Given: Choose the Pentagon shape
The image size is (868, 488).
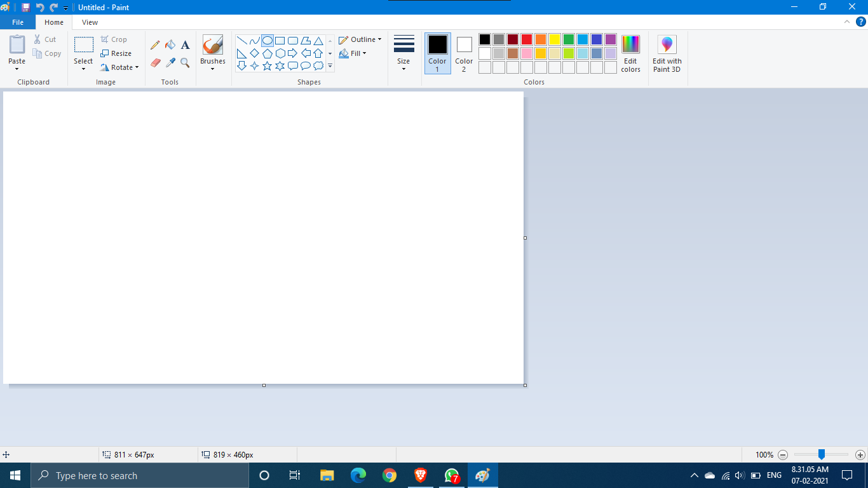Looking at the screenshot, I should tap(268, 53).
